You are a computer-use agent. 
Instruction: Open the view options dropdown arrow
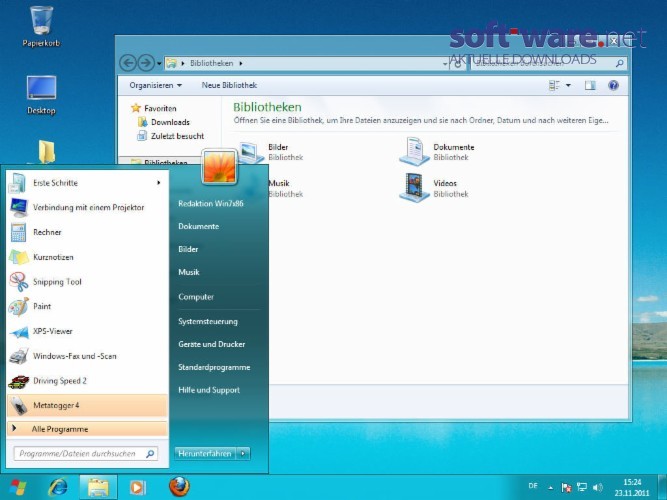(x=568, y=86)
